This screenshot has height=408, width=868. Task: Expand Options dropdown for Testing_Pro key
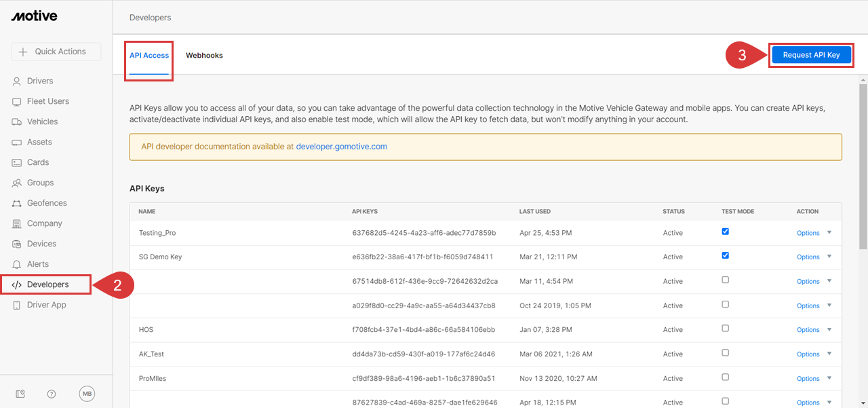coord(813,233)
